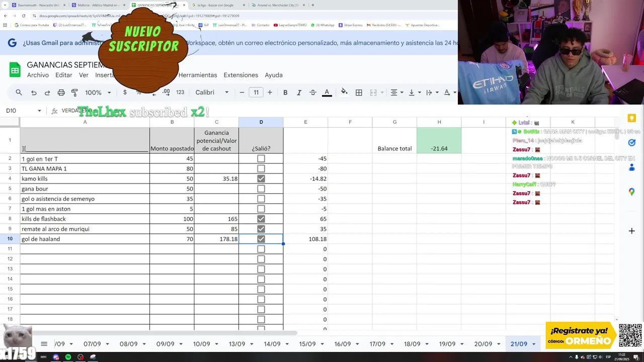The height and width of the screenshot is (362, 644).
Task: Check ¿Salió? box for 1 gol en 1er T
Action: coord(261,158)
